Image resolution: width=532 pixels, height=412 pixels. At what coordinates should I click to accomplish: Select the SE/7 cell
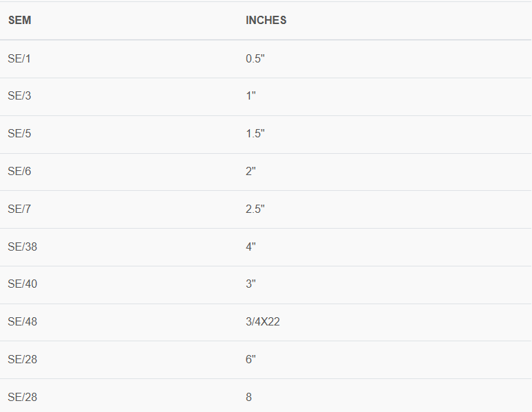pyautogui.click(x=19, y=209)
